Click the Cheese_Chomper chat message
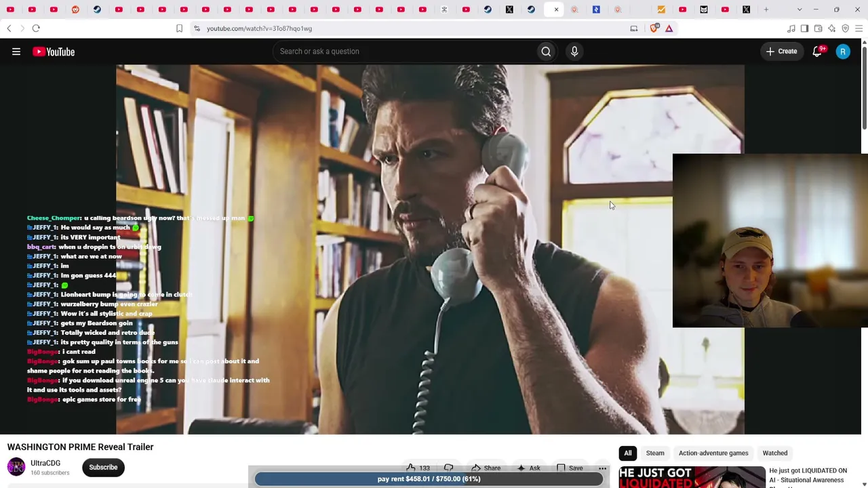The height and width of the screenshot is (488, 868). pos(140,218)
